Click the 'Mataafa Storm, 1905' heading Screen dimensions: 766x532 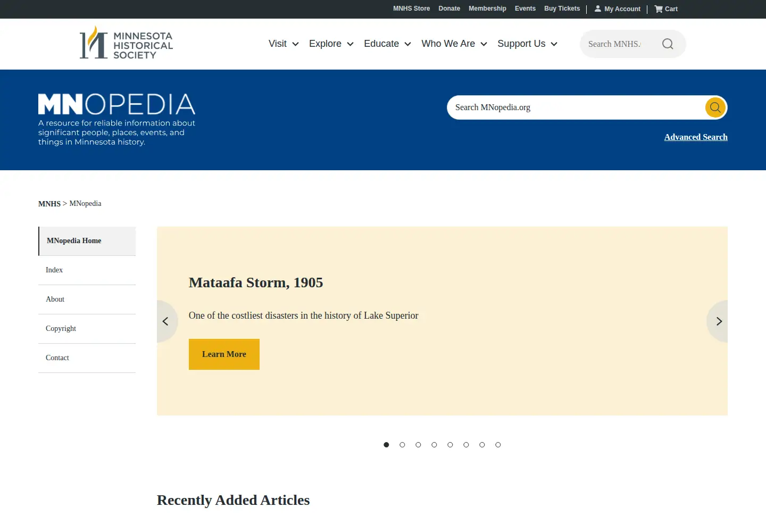(256, 282)
